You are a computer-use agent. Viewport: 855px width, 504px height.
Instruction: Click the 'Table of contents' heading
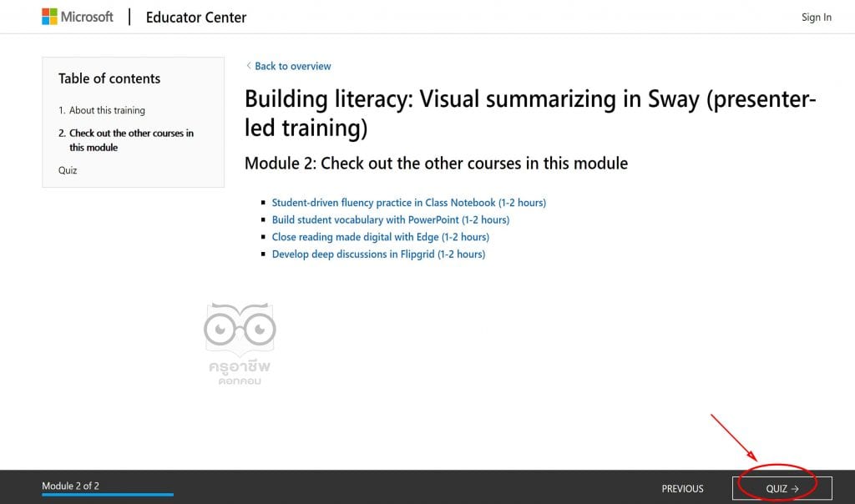(109, 78)
